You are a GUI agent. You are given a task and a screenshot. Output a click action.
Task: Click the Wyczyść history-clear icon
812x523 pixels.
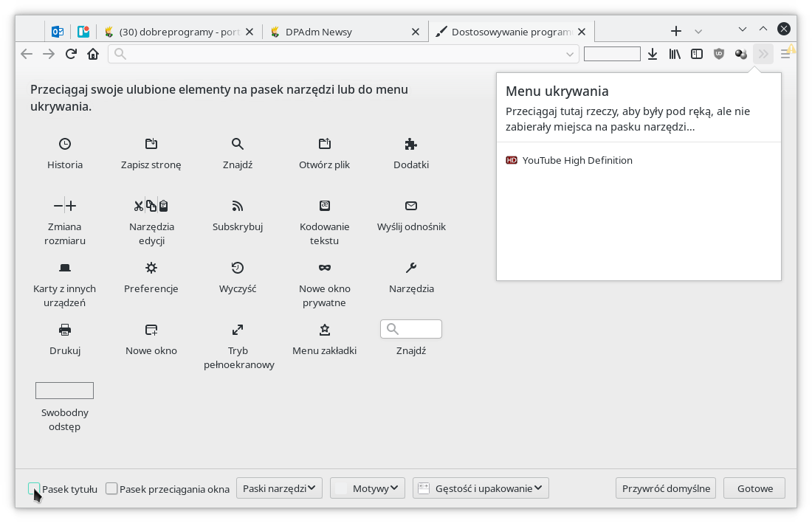point(237,268)
